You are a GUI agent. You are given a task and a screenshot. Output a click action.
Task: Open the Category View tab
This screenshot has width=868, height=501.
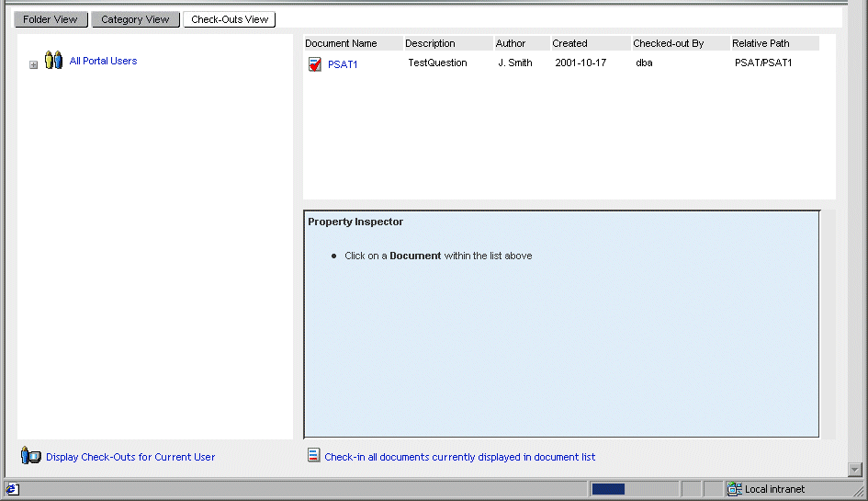[135, 19]
